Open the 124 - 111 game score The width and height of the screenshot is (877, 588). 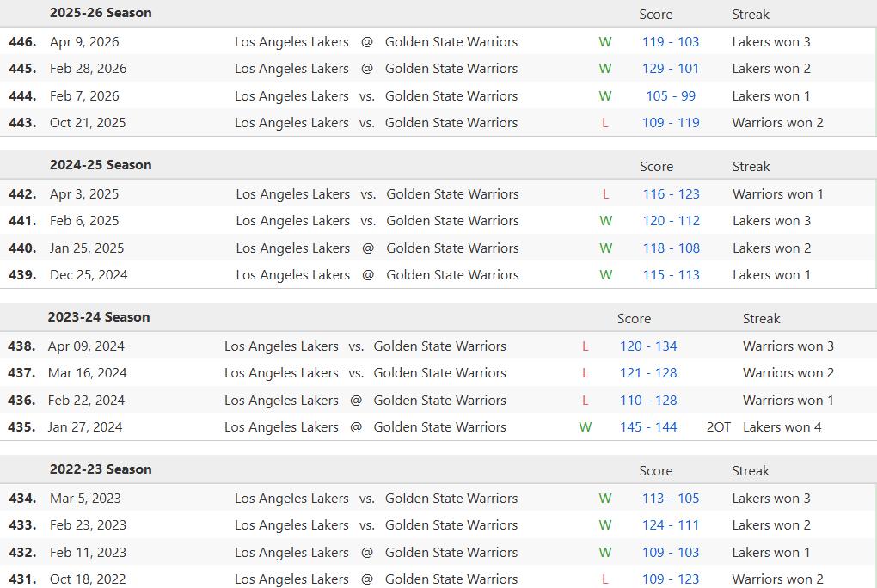pos(670,525)
